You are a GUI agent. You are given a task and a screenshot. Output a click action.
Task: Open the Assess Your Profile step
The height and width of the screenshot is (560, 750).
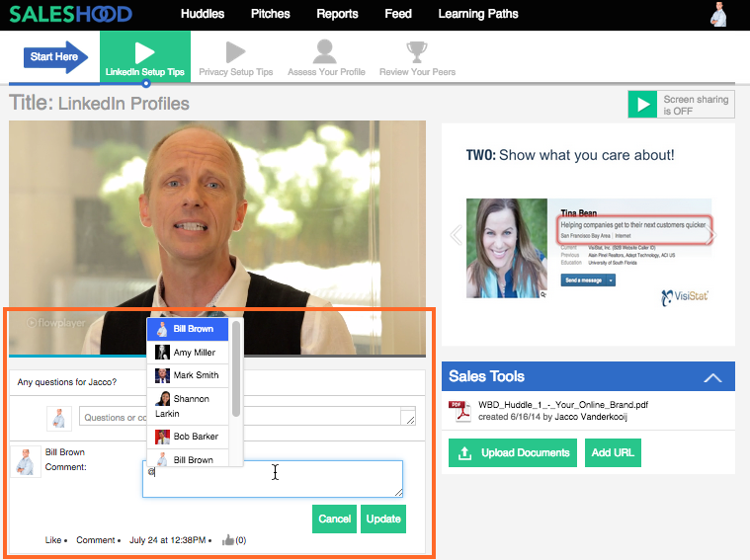point(326,58)
